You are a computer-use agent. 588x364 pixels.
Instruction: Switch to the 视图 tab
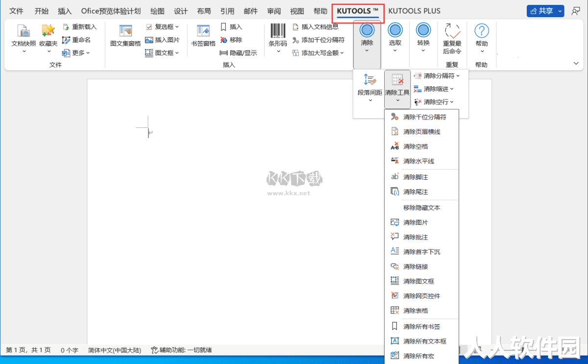297,11
